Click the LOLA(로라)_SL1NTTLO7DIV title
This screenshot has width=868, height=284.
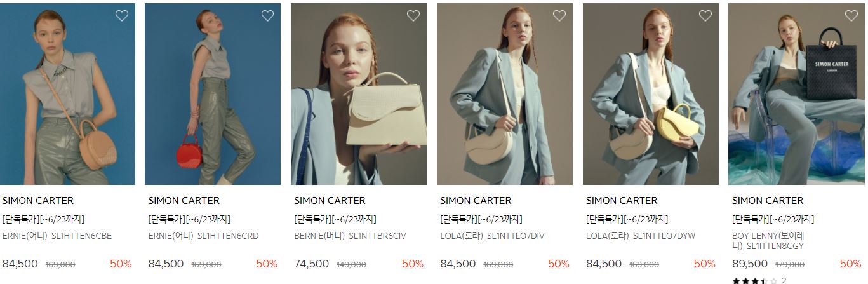pyautogui.click(x=492, y=236)
